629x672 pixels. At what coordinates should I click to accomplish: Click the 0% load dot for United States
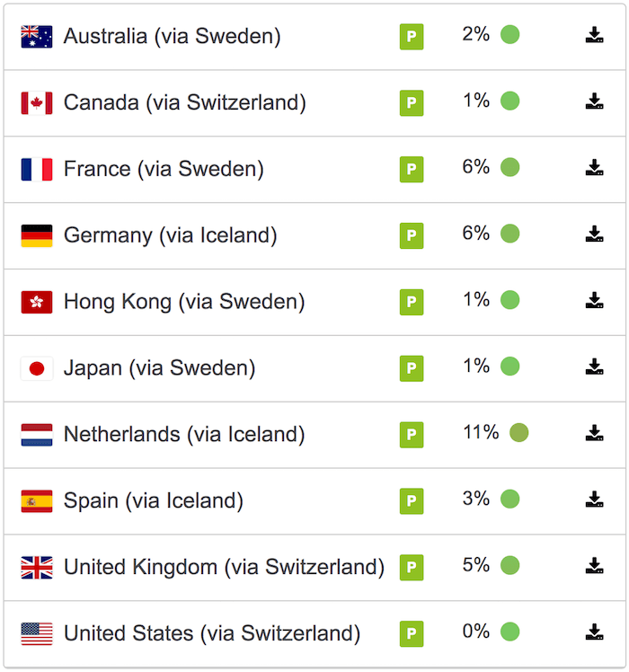tap(509, 632)
